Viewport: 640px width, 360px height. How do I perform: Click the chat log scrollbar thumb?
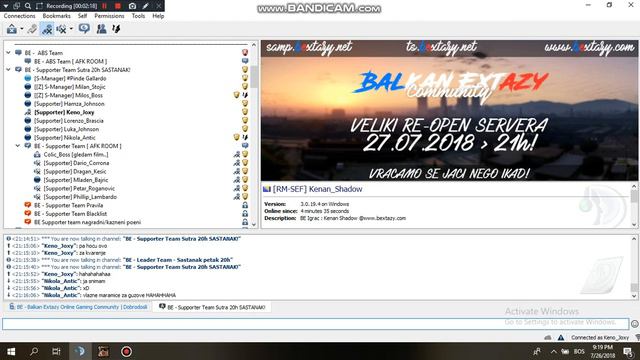tap(634, 288)
